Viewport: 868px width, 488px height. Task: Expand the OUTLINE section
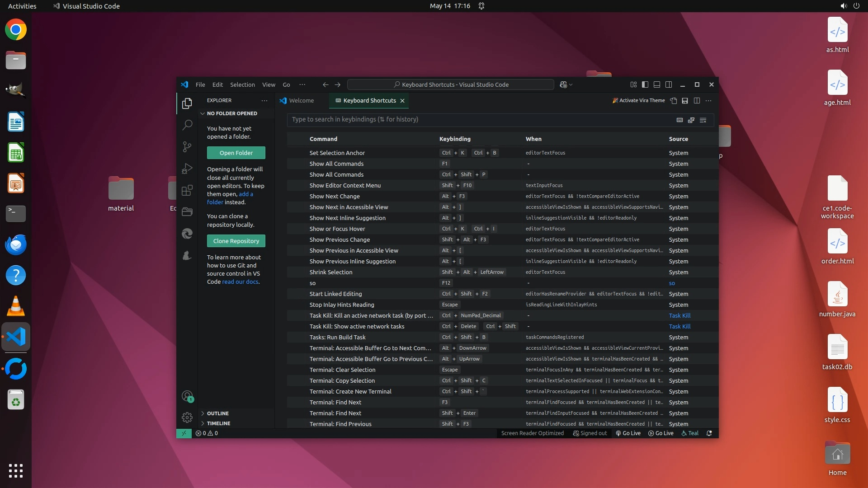(217, 413)
